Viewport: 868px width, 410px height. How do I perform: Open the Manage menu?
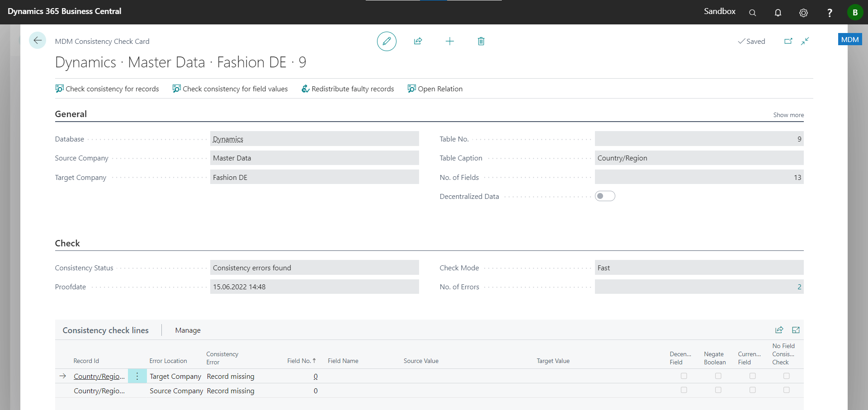click(188, 330)
